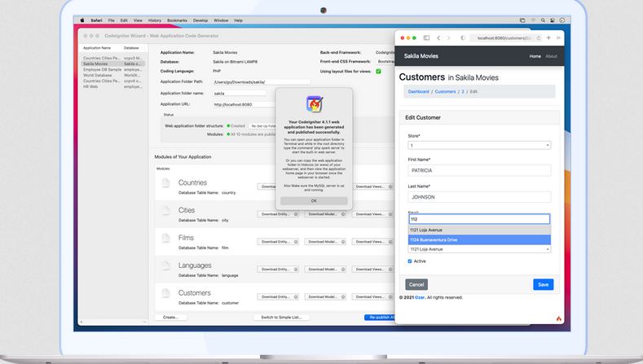Download Views for Countries module
This screenshot has width=643, height=364.
[372, 186]
